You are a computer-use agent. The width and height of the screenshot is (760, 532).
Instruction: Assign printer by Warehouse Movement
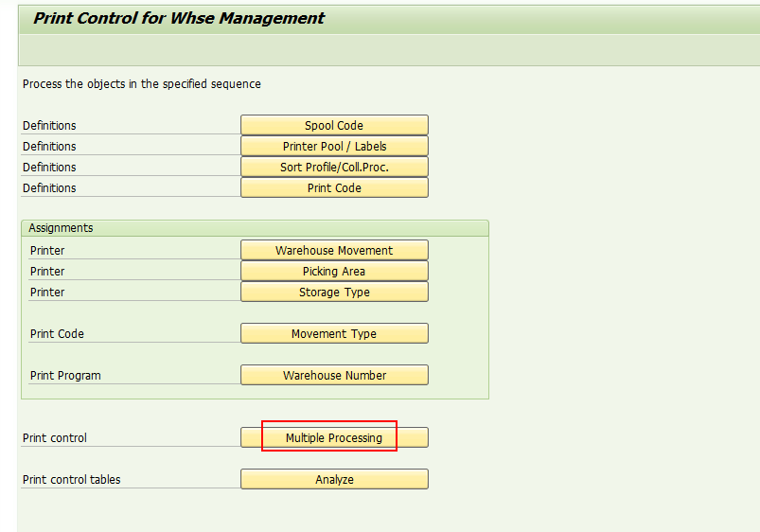click(334, 250)
